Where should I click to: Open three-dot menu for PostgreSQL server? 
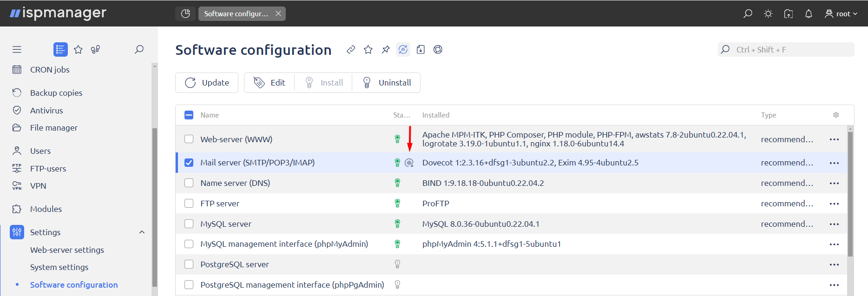834,264
